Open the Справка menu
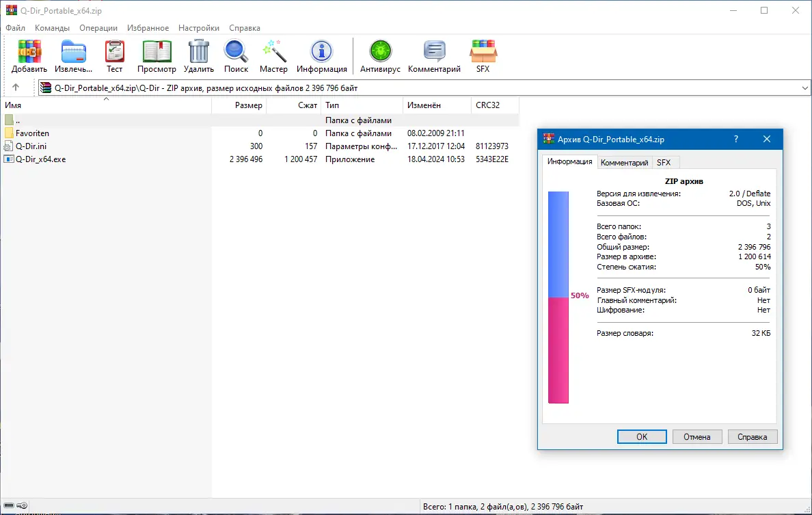The height and width of the screenshot is (515, 812). 245,28
